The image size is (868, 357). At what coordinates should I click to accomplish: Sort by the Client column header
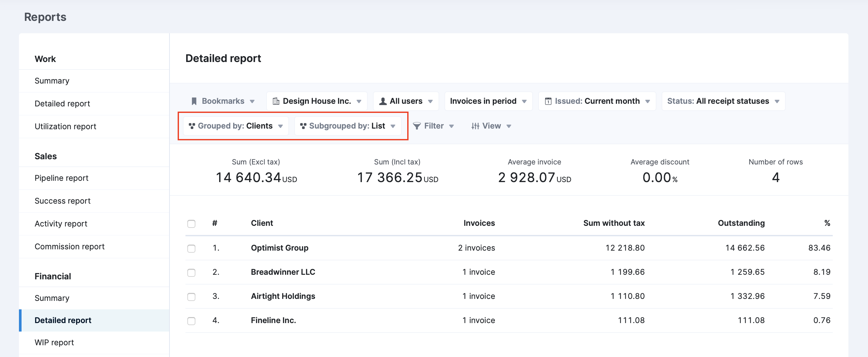tap(262, 224)
